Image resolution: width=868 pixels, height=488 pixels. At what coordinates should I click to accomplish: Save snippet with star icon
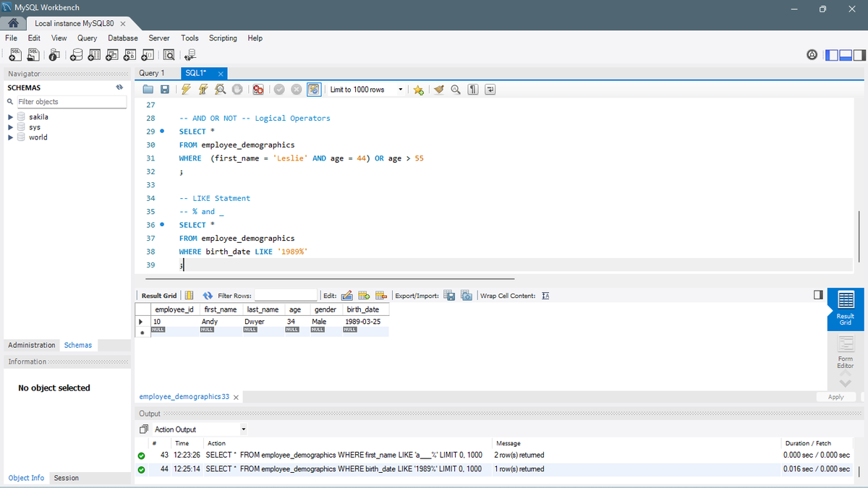click(x=418, y=90)
